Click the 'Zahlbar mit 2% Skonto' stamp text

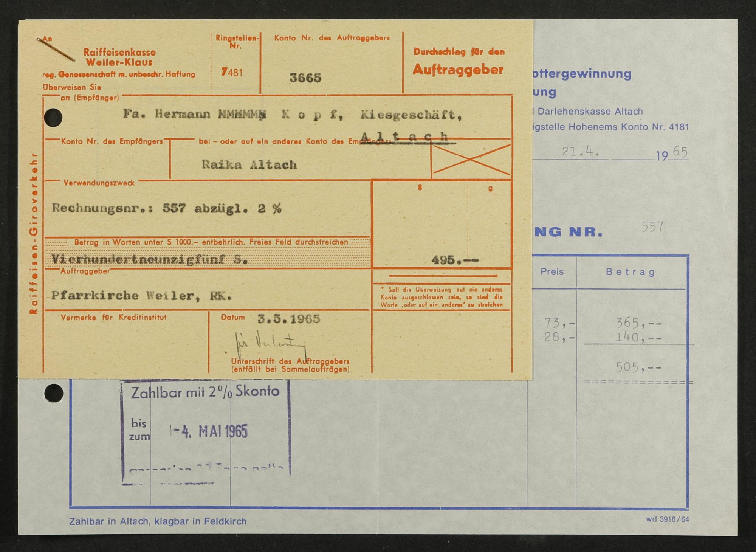[205, 392]
